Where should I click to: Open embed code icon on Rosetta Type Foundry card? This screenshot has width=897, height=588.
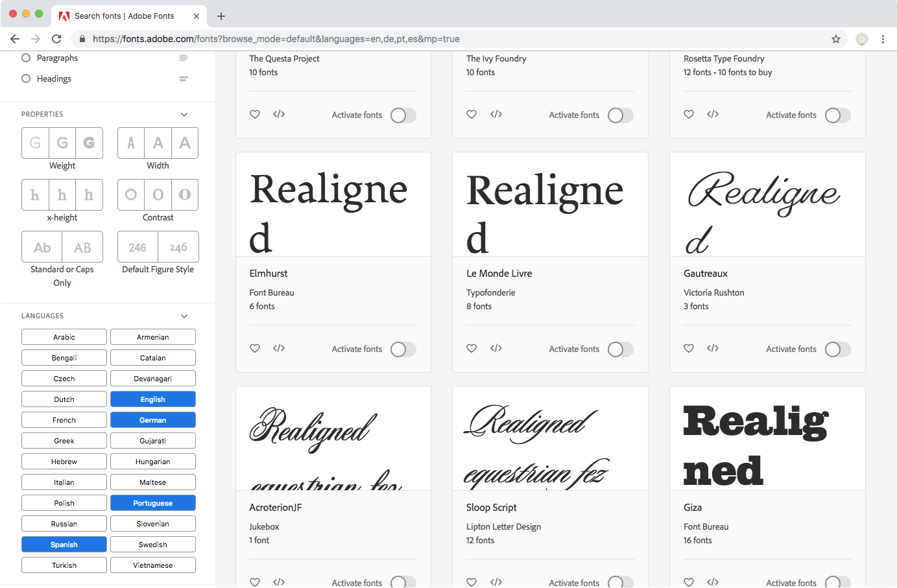coord(713,114)
